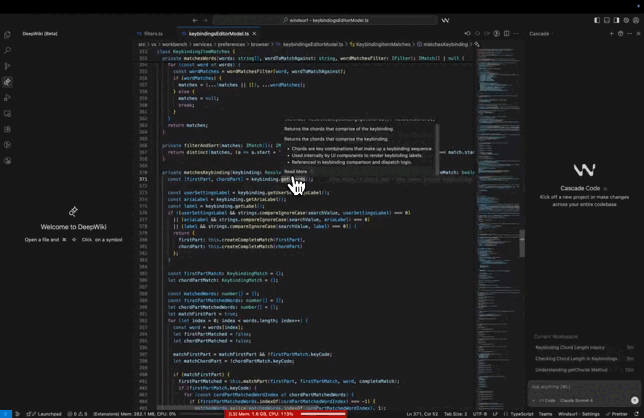Click the notifications bell in status bar
The width and height of the screenshot is (644, 418).
(x=636, y=414)
